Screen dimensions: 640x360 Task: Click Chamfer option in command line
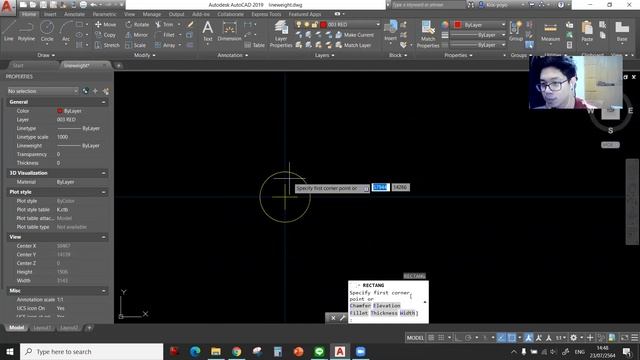click(360, 305)
